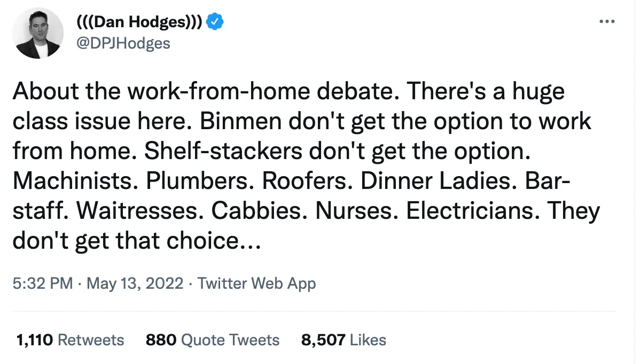This screenshot has width=640, height=364.
Task: Click the display name (((Dan Hodges)))
Action: tap(139, 22)
